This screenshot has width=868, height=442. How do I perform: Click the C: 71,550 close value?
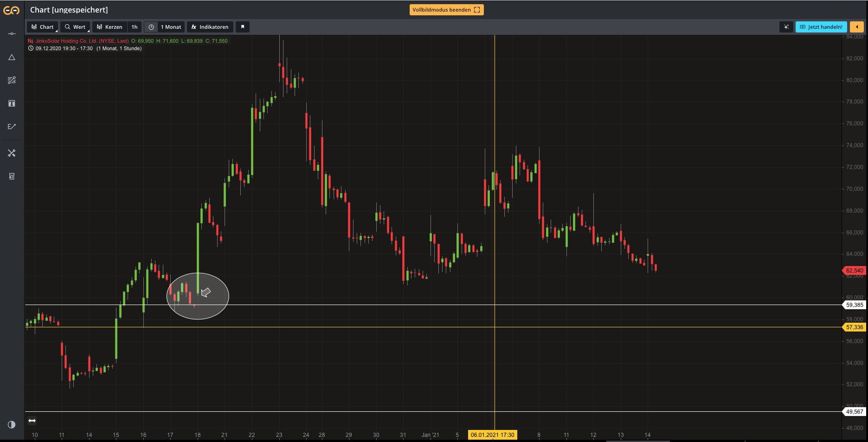tap(217, 41)
